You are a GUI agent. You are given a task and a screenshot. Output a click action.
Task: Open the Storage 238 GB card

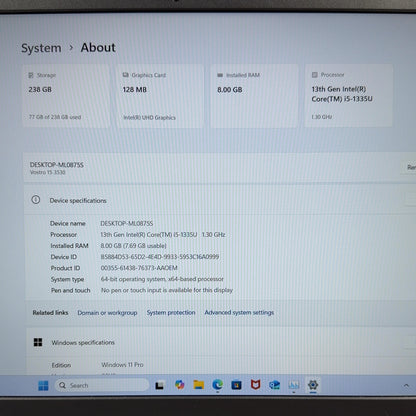click(x=66, y=96)
